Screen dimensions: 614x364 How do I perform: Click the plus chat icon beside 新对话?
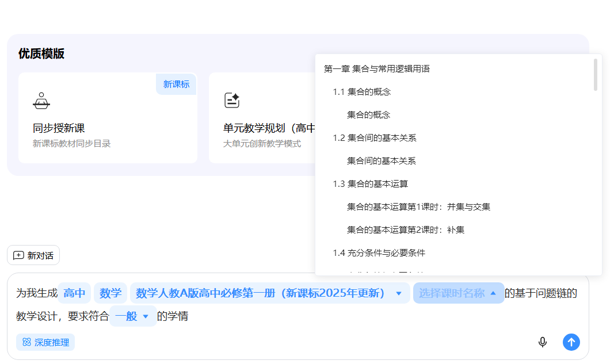point(20,255)
